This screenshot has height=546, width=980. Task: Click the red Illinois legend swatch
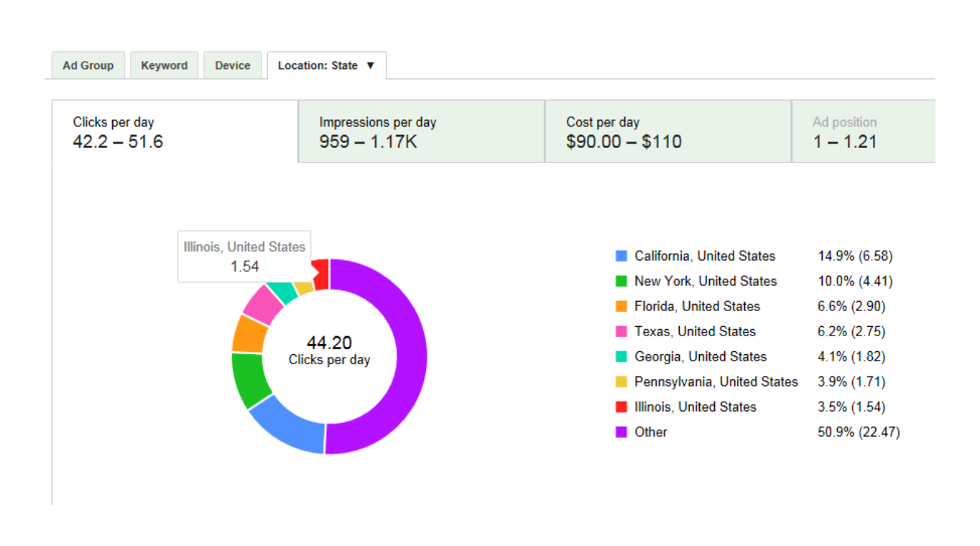pyautogui.click(x=621, y=407)
